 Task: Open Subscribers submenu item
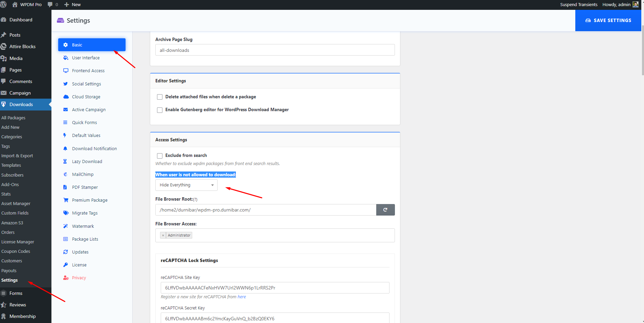click(x=12, y=175)
